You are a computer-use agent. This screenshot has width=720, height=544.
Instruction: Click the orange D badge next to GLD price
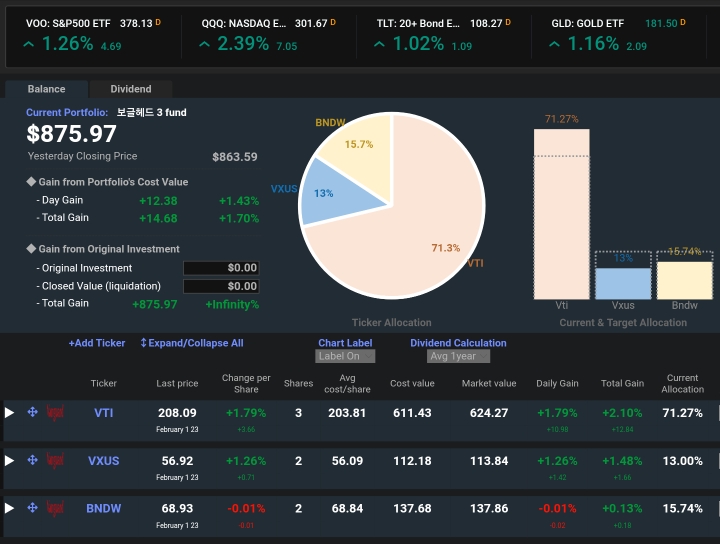(683, 22)
